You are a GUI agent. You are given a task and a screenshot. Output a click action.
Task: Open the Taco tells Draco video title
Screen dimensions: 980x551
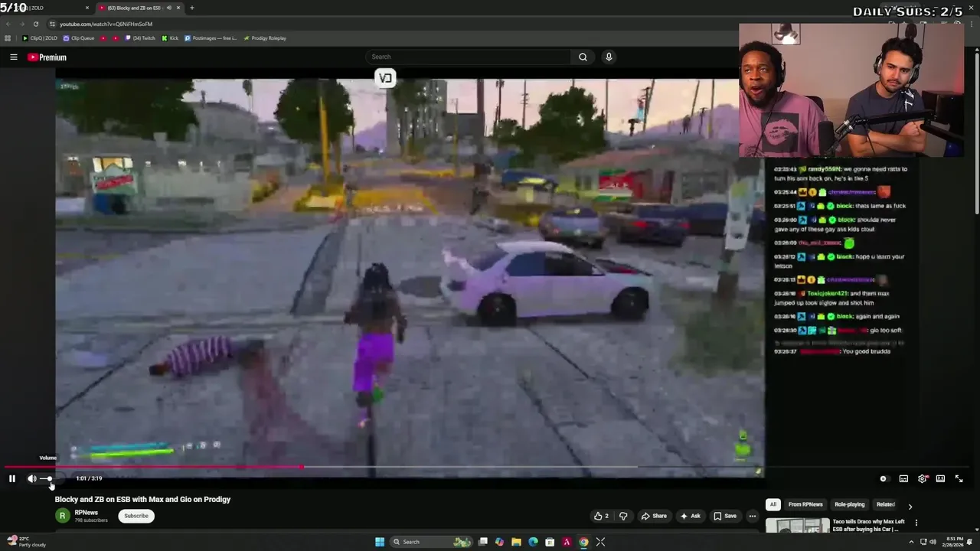coord(868,525)
